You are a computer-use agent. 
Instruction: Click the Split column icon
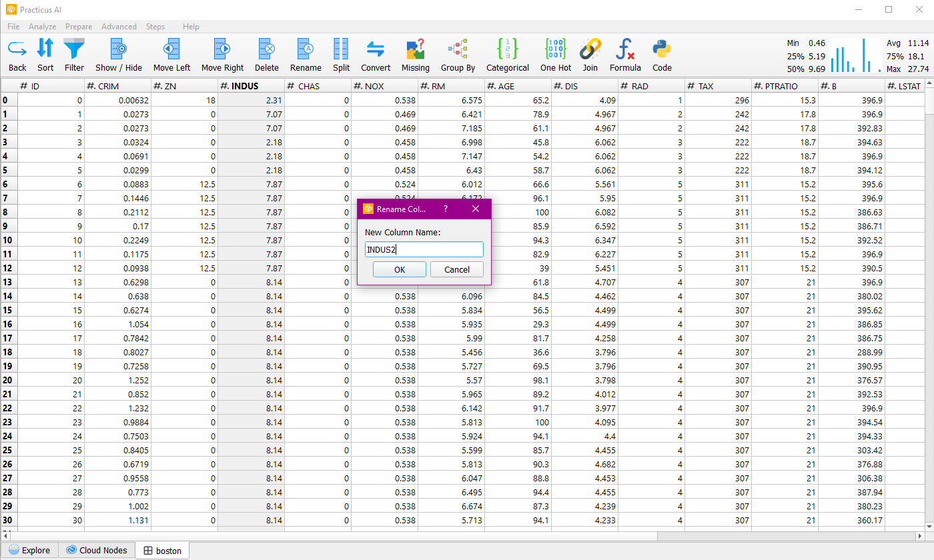341,49
